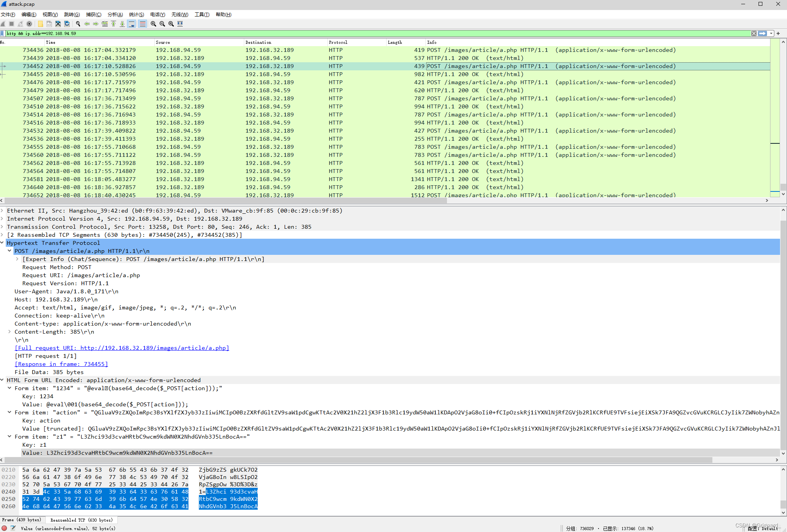Go to a specific packet
The height and width of the screenshot is (532, 787).
tap(105, 24)
